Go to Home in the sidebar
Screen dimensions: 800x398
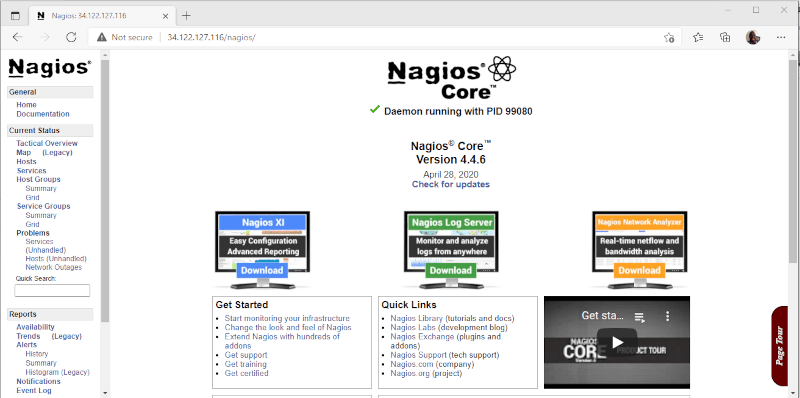(x=27, y=105)
